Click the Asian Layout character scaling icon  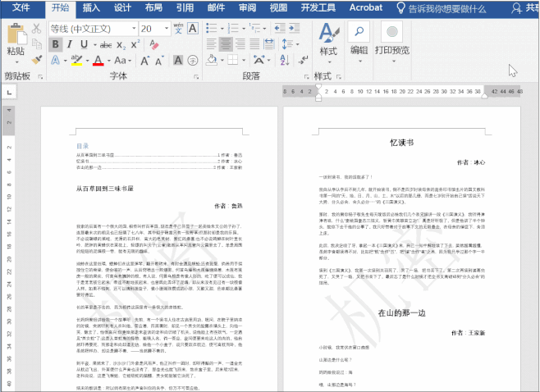click(259, 60)
